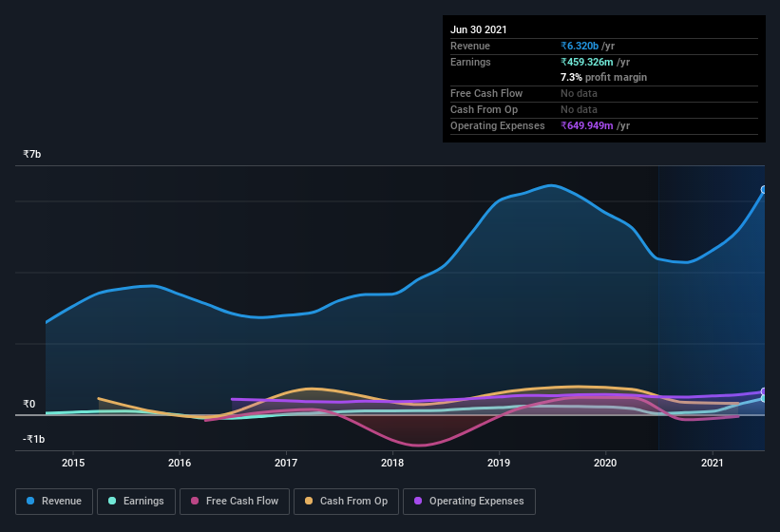Select the Revenue endpoint marker on chart
This screenshot has height=532, width=780.
764,189
